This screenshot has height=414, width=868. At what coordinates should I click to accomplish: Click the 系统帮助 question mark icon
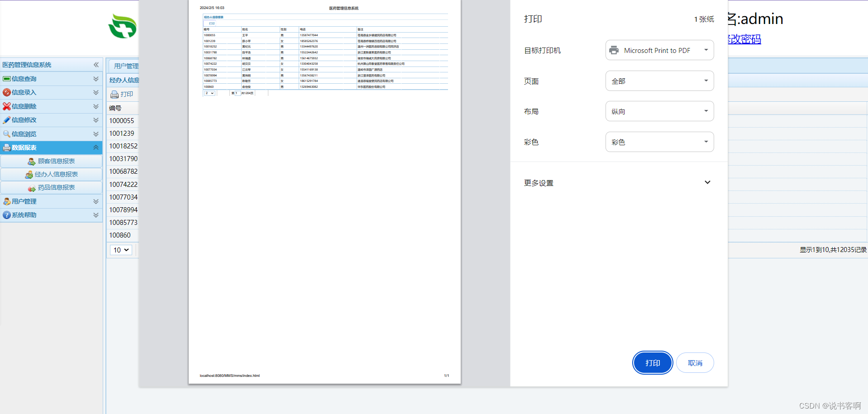pos(7,215)
